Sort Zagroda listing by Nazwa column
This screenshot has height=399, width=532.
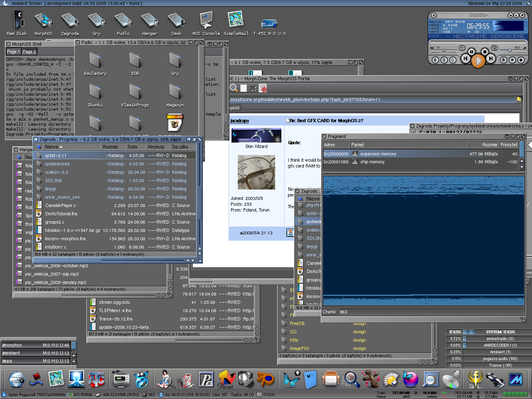73,147
